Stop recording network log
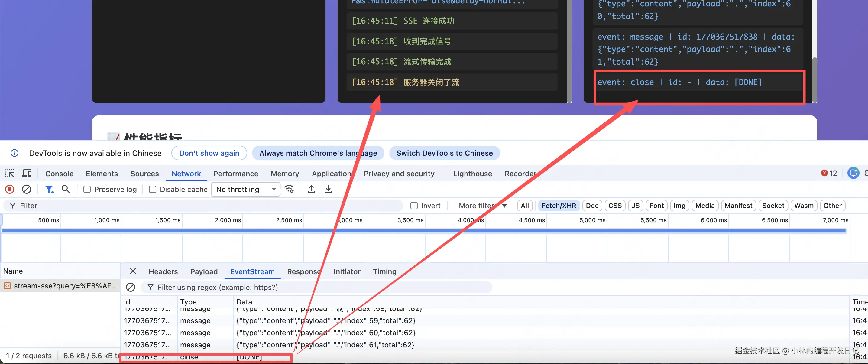The image size is (868, 364). pyautogui.click(x=10, y=190)
